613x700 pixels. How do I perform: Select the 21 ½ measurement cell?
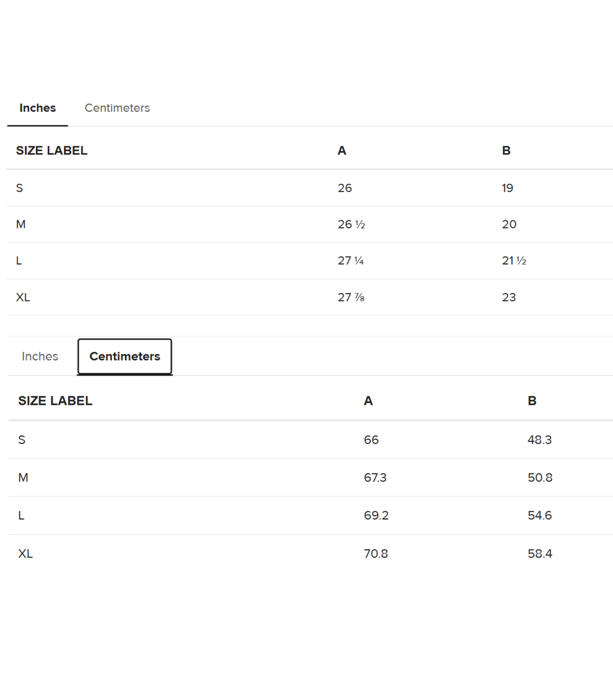pos(514,261)
